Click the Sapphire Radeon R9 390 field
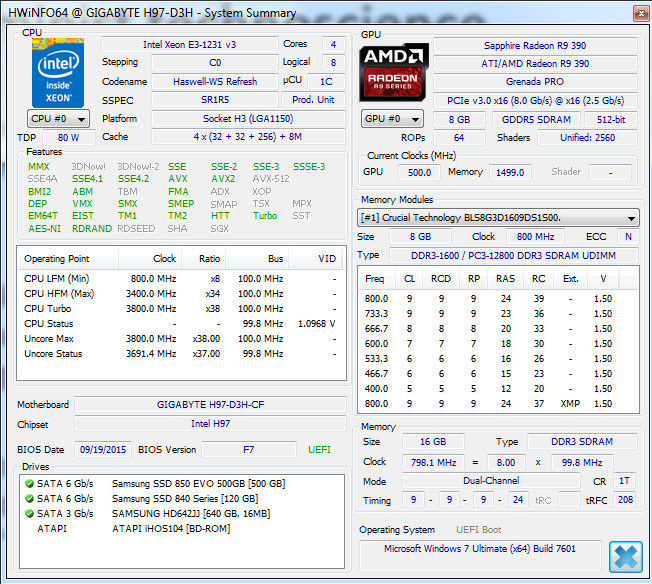 pyautogui.click(x=535, y=46)
